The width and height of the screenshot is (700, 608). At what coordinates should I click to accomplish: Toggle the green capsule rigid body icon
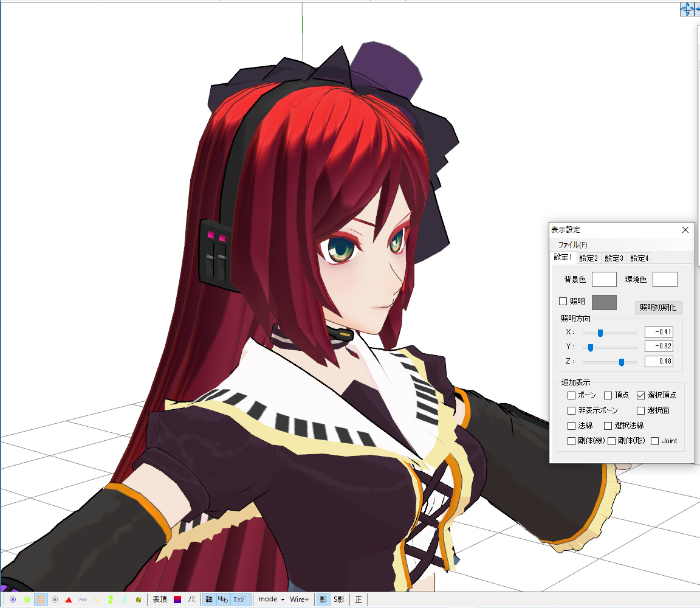click(x=110, y=599)
